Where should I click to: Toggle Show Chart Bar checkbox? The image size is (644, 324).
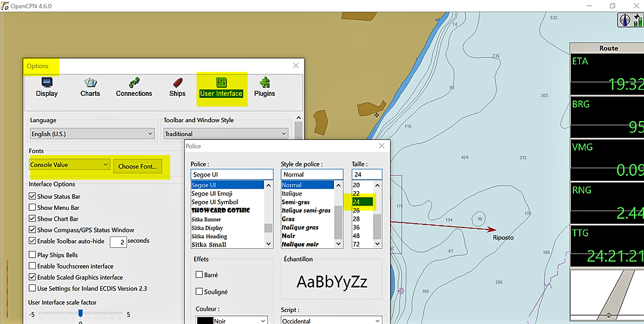[x=32, y=219]
